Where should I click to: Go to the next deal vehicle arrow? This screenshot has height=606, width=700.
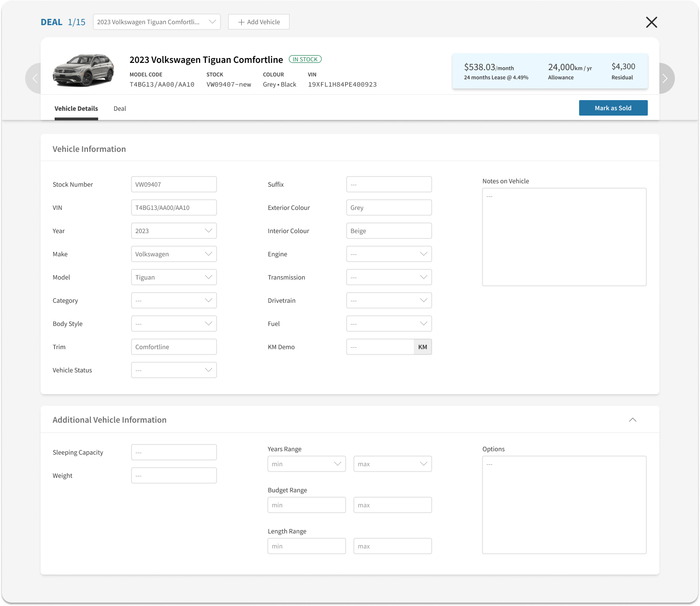coord(665,78)
